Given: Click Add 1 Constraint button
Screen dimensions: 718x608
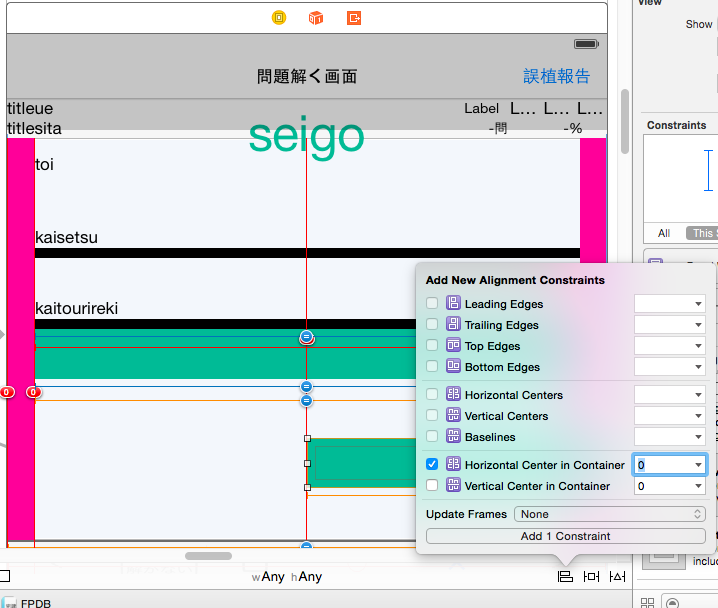Looking at the screenshot, I should [566, 536].
